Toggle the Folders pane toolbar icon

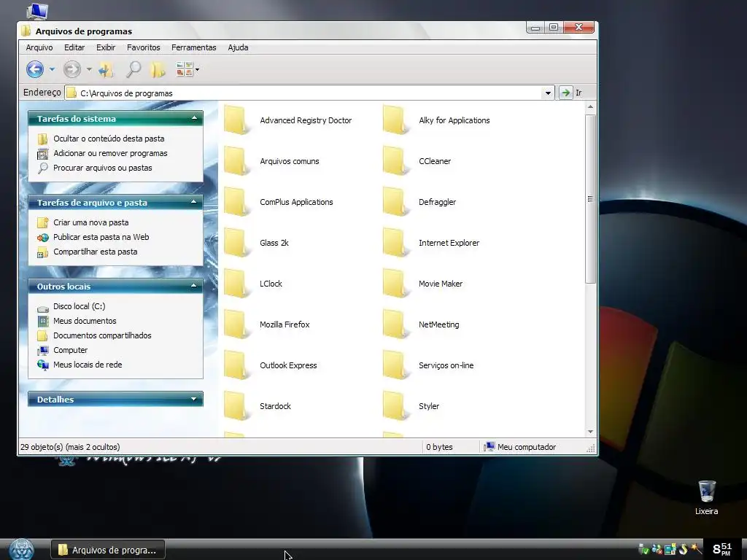coord(158,69)
